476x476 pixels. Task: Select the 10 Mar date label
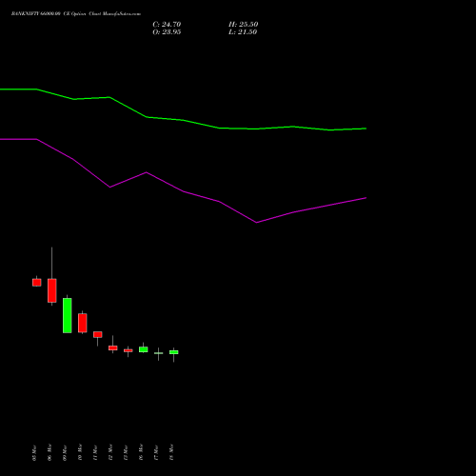80,453
